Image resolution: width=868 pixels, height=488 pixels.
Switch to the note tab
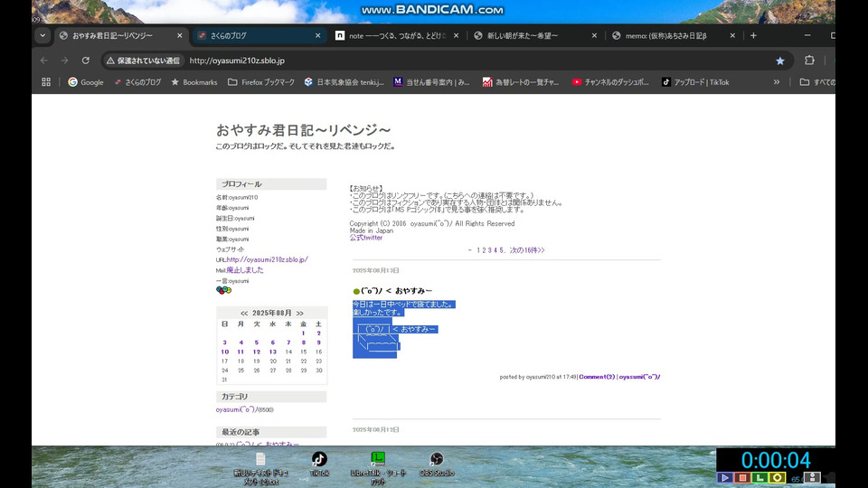398,35
